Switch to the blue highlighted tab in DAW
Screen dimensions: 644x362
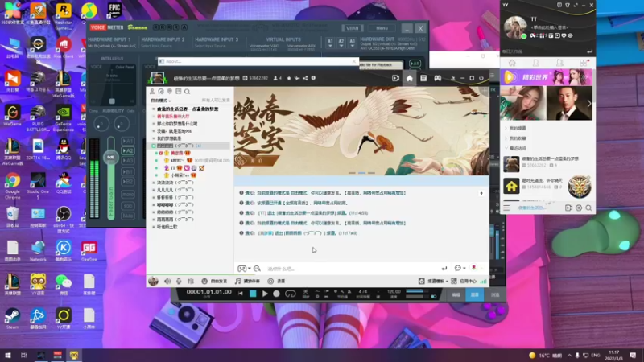point(475,294)
